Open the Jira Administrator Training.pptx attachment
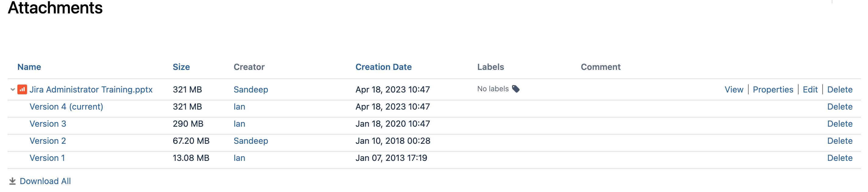 [90, 89]
